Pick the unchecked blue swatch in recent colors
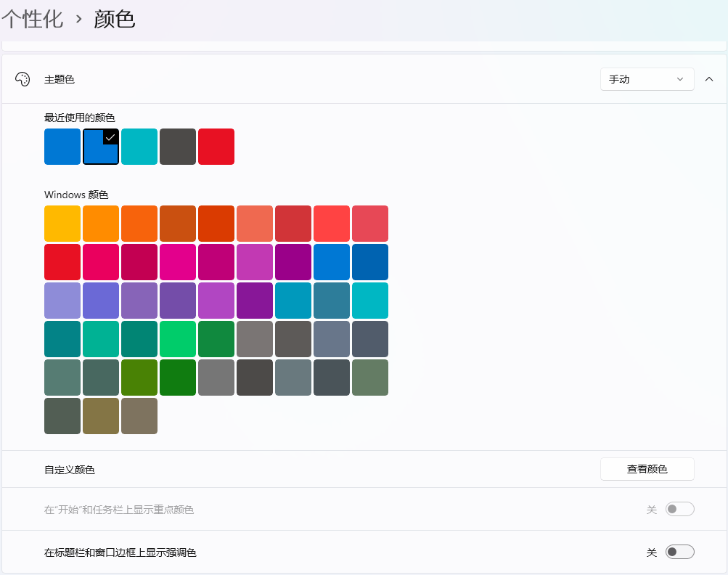 tap(62, 147)
